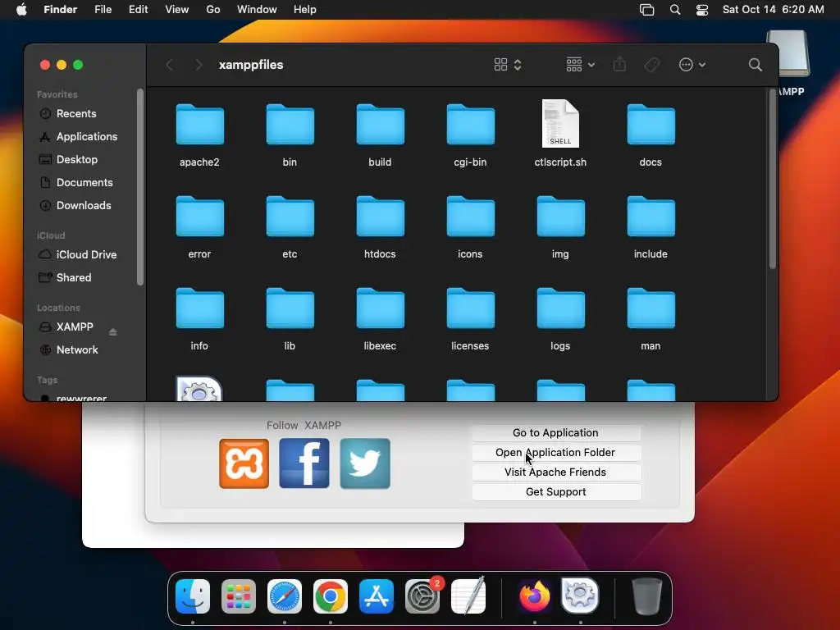Select the include folder
The height and width of the screenshot is (630, 840).
[651, 217]
